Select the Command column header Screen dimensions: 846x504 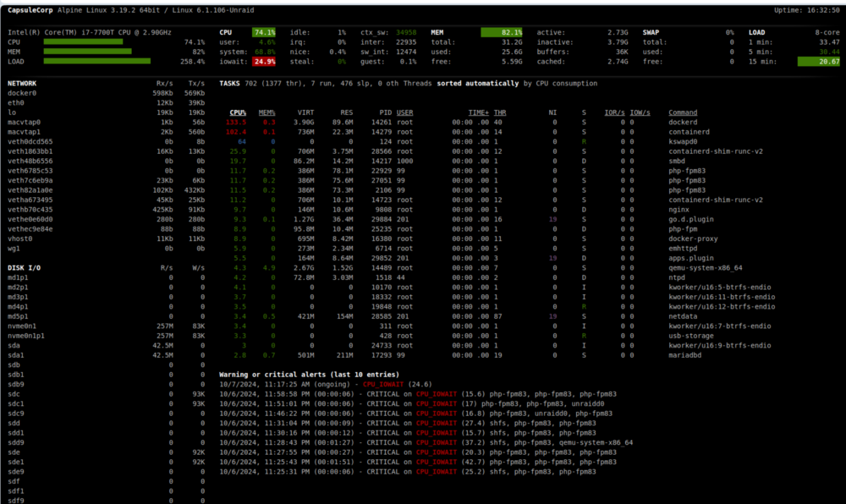point(683,112)
